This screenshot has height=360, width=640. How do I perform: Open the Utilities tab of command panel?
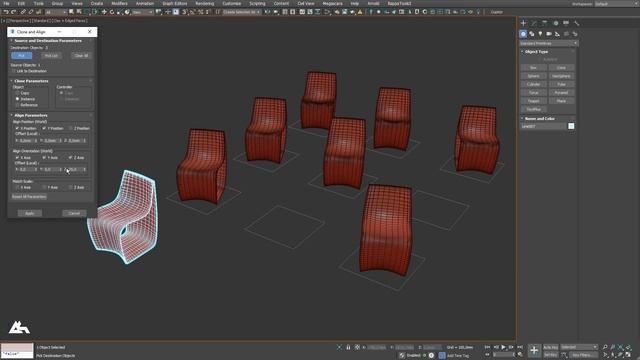(576, 23)
